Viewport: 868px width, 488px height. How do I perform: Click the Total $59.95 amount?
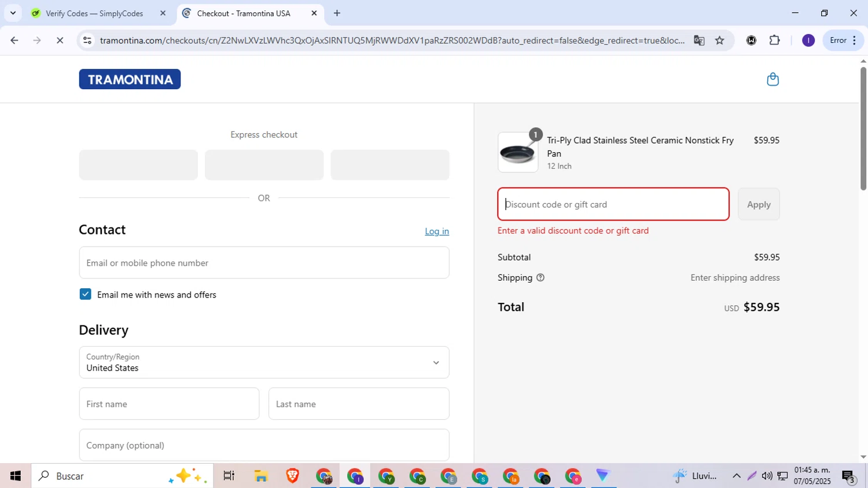pos(762,307)
